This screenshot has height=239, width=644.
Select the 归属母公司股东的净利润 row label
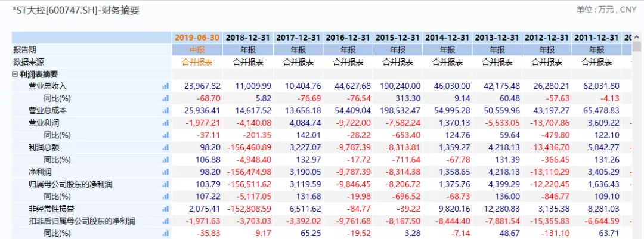pyautogui.click(x=70, y=185)
